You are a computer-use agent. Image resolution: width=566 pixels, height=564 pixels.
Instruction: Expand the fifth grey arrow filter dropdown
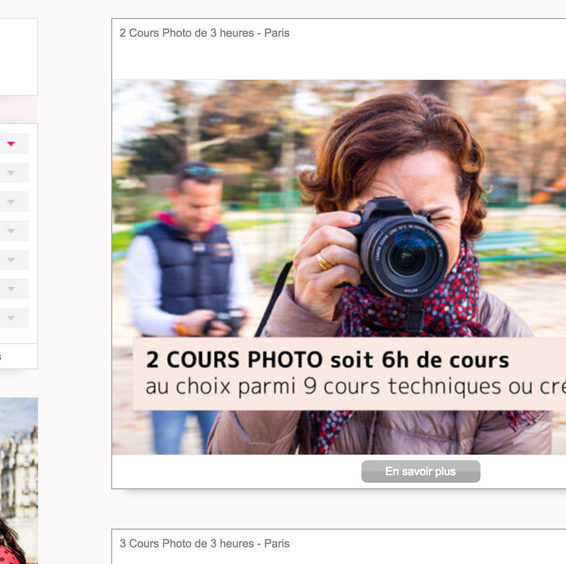click(x=11, y=260)
